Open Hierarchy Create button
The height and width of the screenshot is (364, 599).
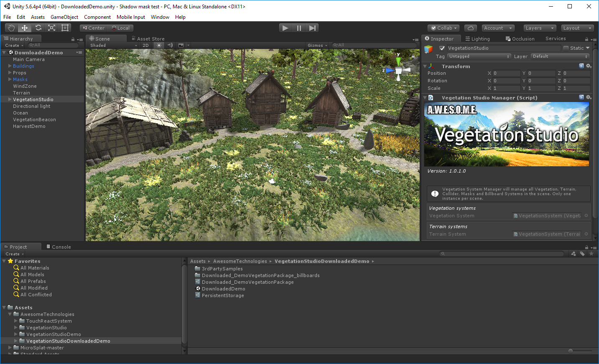14,45
